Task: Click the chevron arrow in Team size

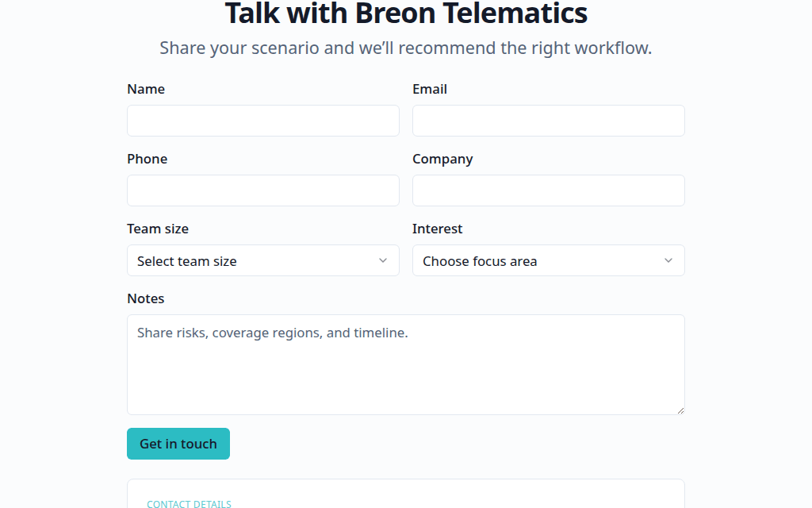Action: 383,260
